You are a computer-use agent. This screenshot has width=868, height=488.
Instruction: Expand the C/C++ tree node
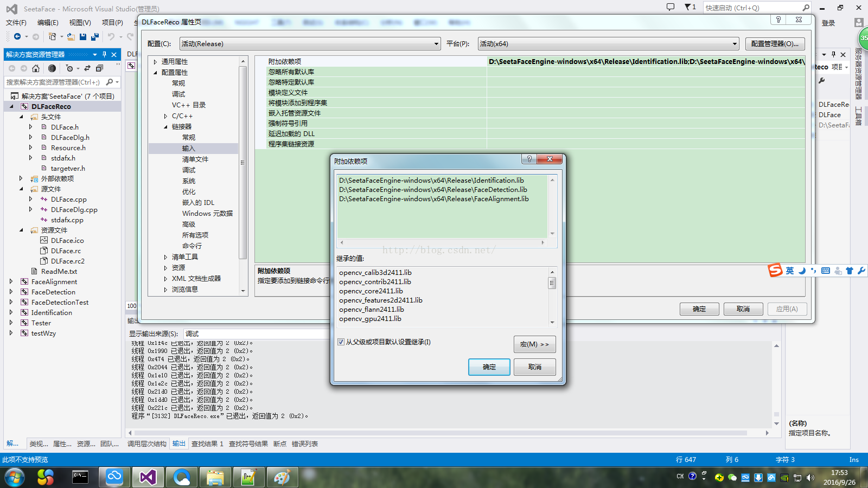(x=166, y=116)
